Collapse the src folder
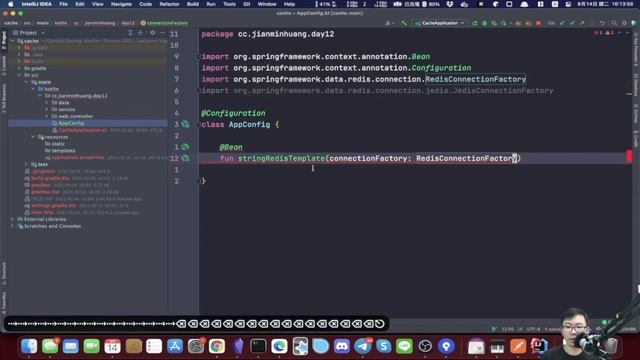This screenshot has width=640, height=360. (x=19, y=75)
